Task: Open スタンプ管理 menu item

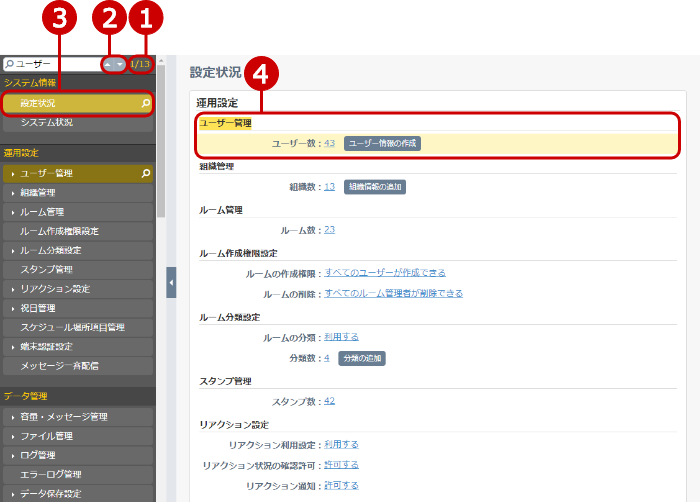Action: 78,270
